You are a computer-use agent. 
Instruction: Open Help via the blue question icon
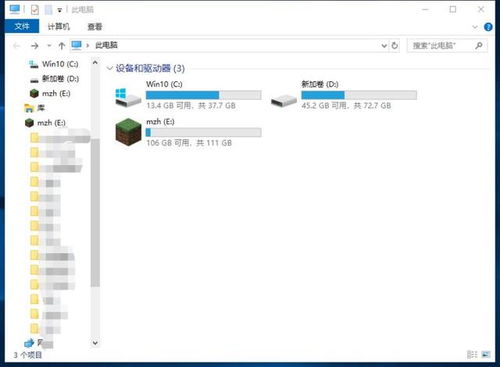click(x=488, y=27)
